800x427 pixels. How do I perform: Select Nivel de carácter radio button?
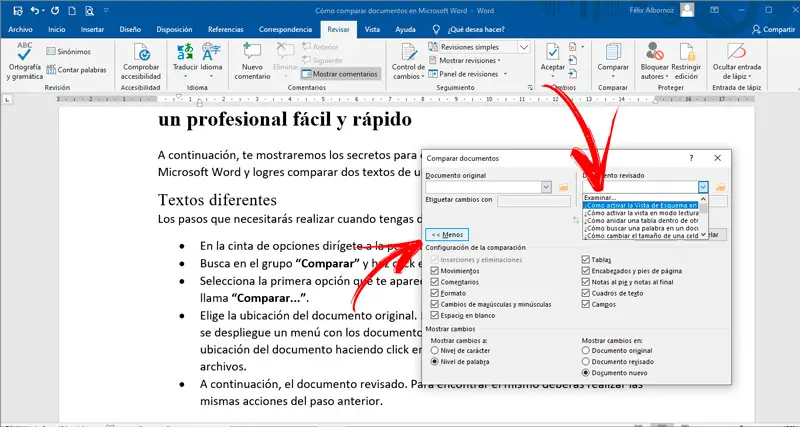click(x=435, y=350)
